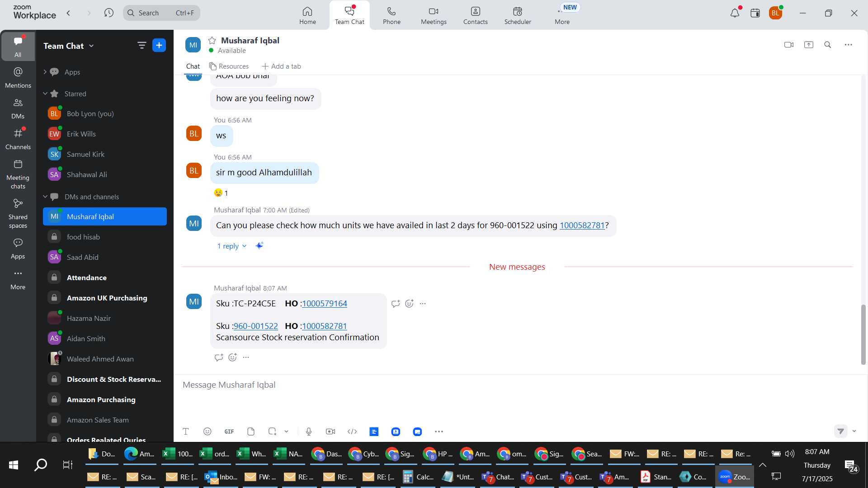Add reaction from side toolbar of 8:07 message
The image size is (868, 488).
(x=409, y=304)
